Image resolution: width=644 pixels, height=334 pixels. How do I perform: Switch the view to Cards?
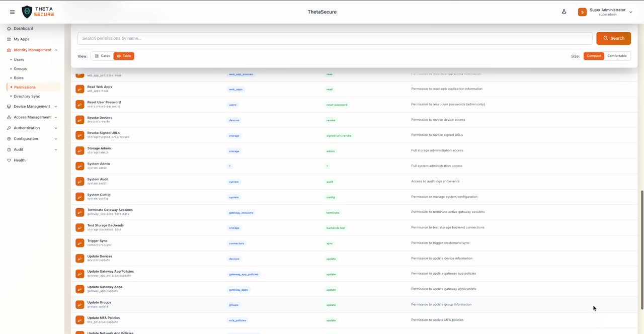pyautogui.click(x=102, y=56)
